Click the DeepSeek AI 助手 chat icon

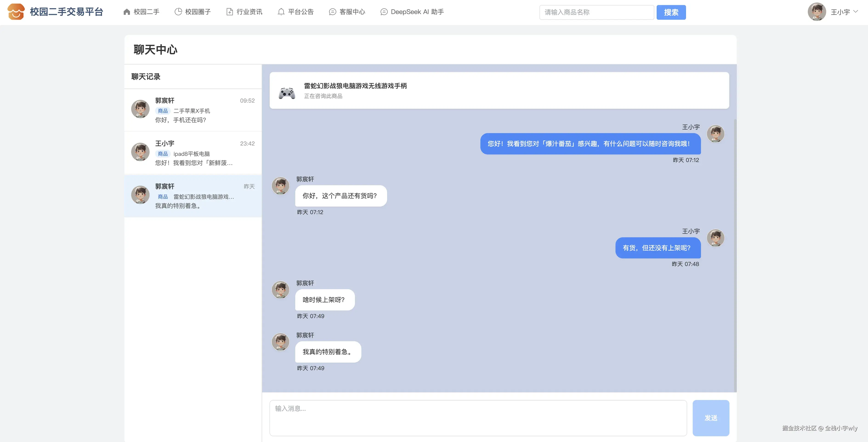[x=384, y=12]
